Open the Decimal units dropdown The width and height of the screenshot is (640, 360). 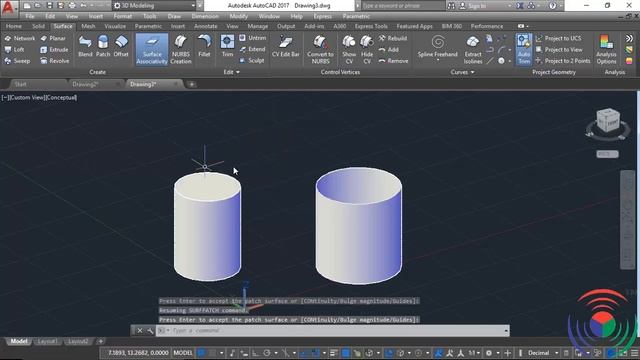click(x=543, y=353)
